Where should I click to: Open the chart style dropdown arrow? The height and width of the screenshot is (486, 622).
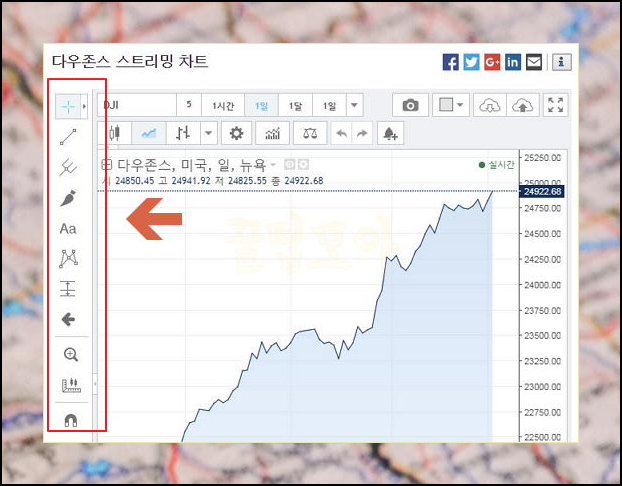(x=209, y=133)
